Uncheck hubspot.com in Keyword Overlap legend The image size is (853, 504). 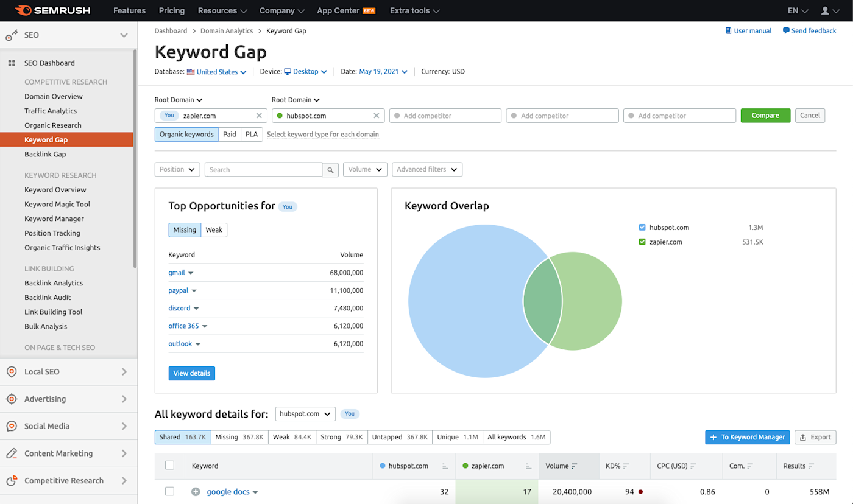[642, 228]
